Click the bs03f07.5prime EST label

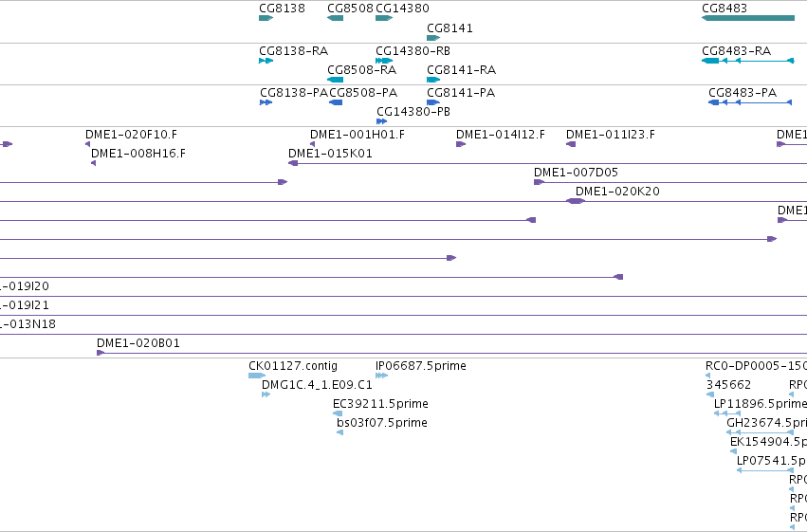(382, 423)
